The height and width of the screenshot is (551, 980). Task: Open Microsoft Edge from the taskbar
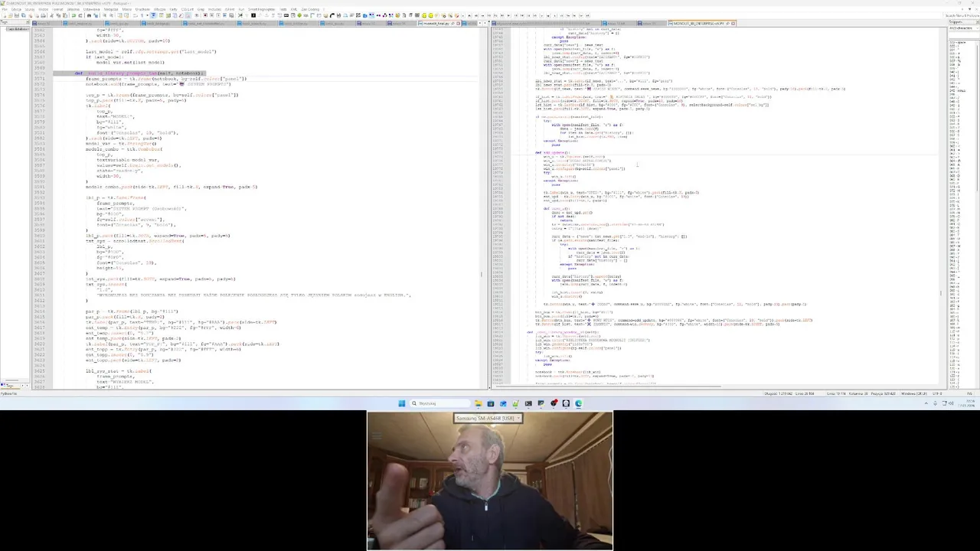(x=579, y=403)
